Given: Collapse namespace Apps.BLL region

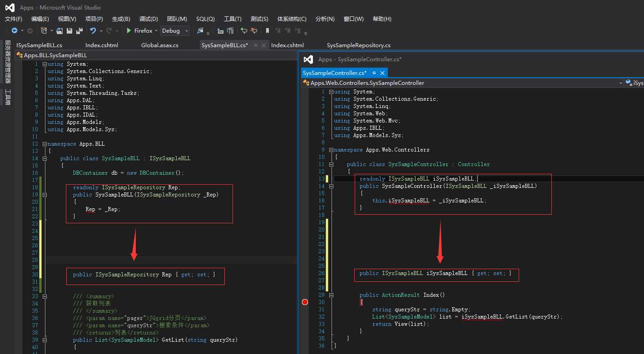Looking at the screenshot, I should pos(45,144).
